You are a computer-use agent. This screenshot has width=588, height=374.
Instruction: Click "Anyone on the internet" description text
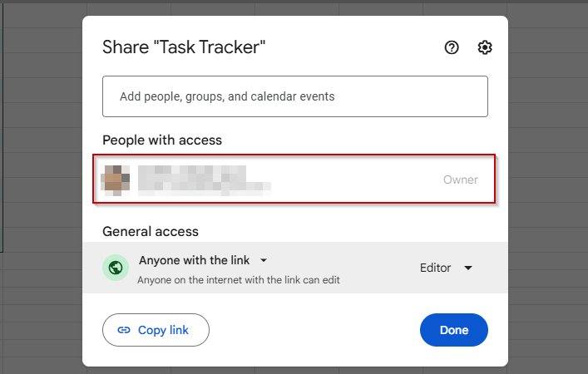coord(239,280)
